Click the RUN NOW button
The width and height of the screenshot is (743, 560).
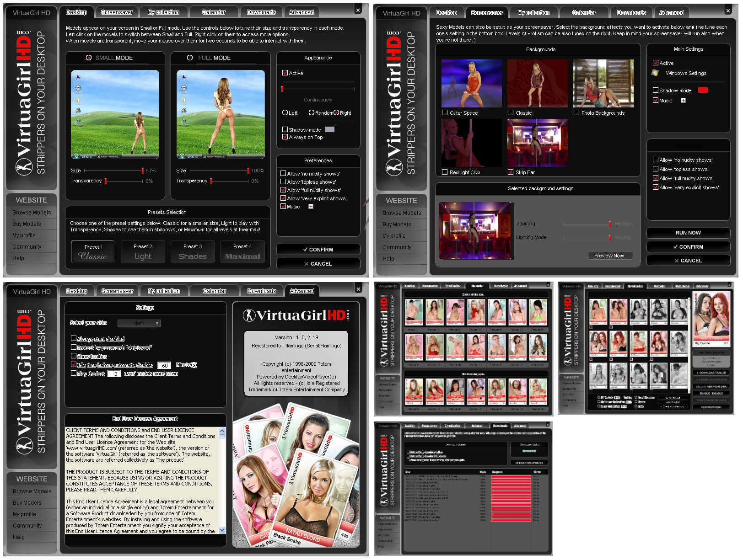click(x=688, y=233)
